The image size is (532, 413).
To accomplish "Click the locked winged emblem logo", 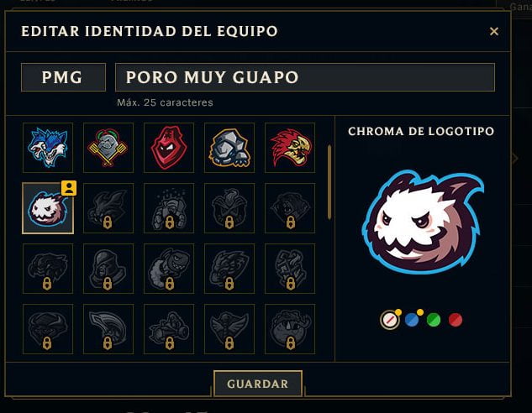I will point(229,329).
